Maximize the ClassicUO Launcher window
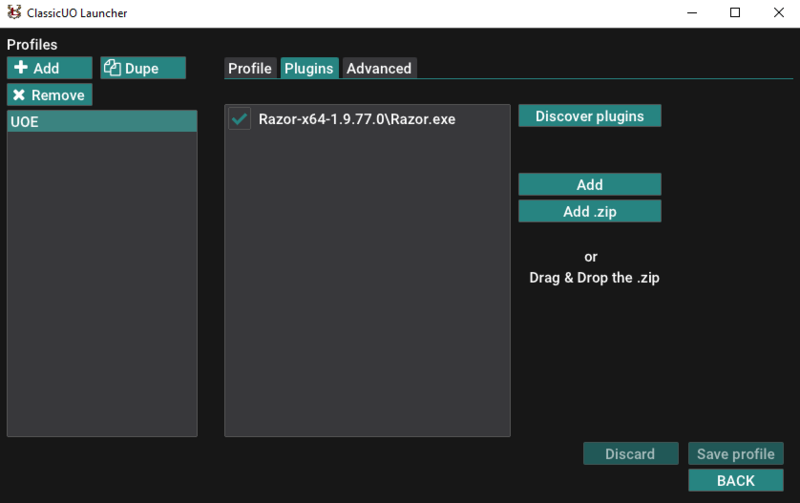 pyautogui.click(x=735, y=13)
